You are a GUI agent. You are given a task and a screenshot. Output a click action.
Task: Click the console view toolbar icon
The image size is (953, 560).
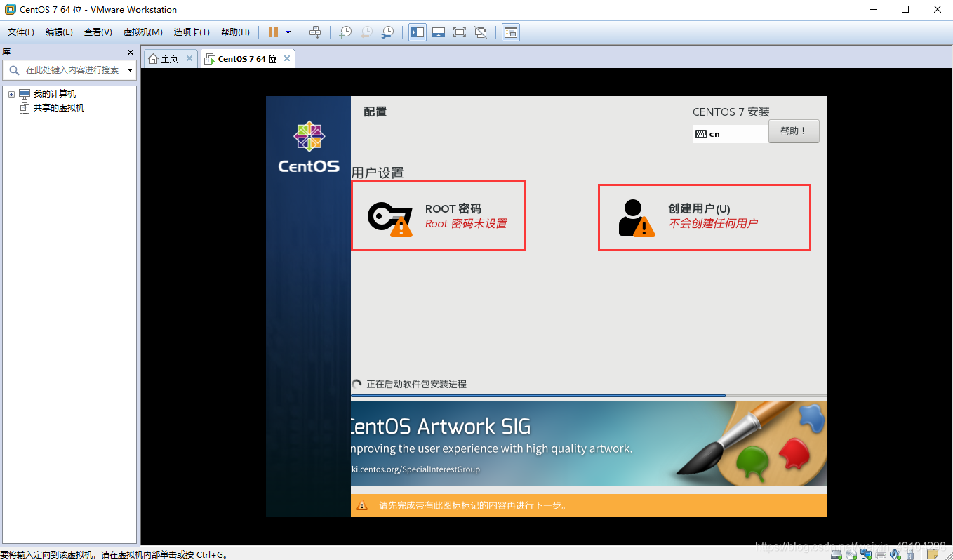pyautogui.click(x=511, y=32)
